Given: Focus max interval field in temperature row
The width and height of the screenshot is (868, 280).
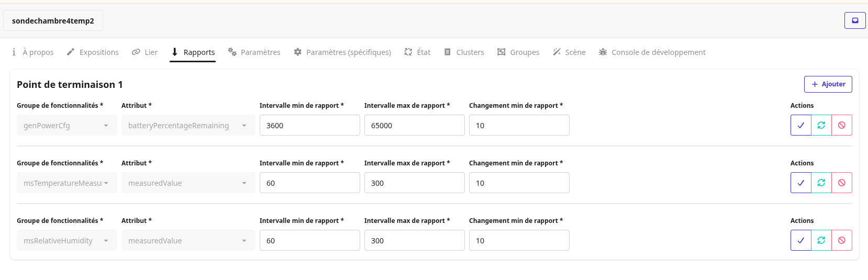Looking at the screenshot, I should (x=415, y=183).
